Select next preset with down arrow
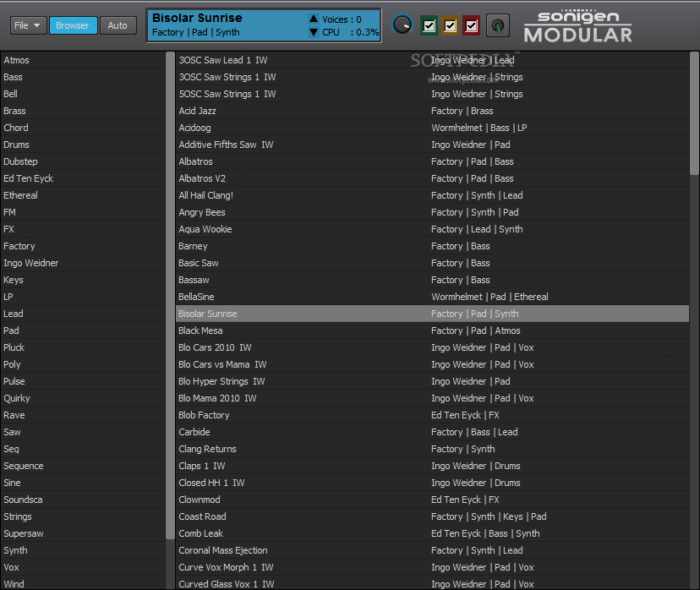The height and width of the screenshot is (590, 700). coord(314,32)
